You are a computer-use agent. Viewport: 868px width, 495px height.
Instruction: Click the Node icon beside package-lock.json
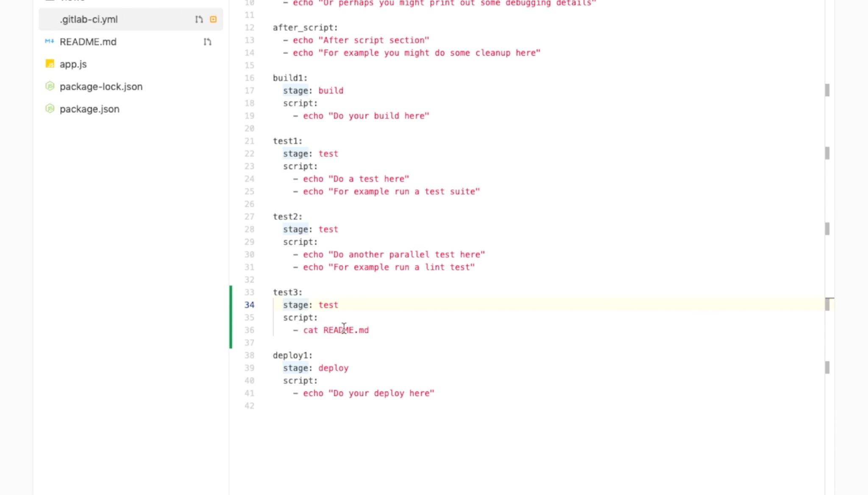pos(50,86)
